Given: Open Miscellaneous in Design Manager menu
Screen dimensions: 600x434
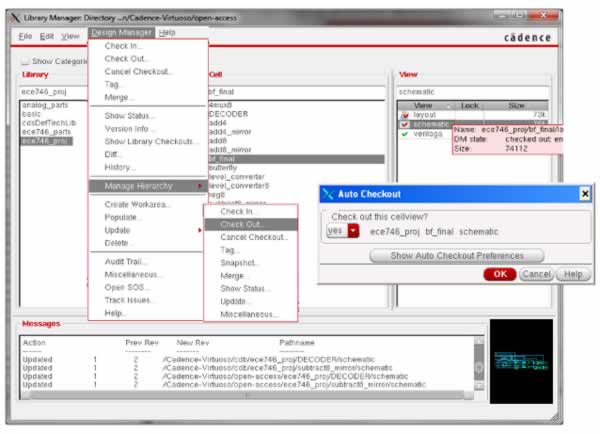Looking at the screenshot, I should coord(133,274).
